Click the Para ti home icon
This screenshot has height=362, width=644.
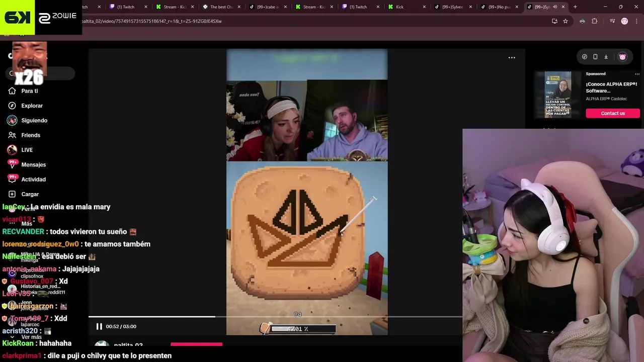coord(12,91)
